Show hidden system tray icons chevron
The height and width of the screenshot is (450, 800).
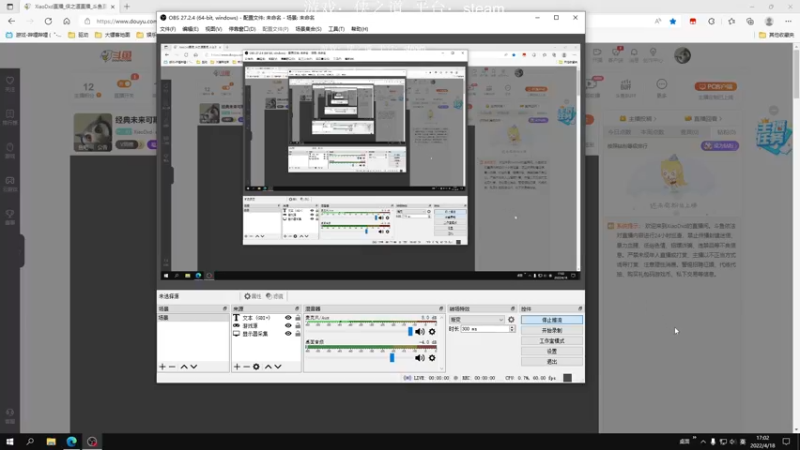[703, 442]
